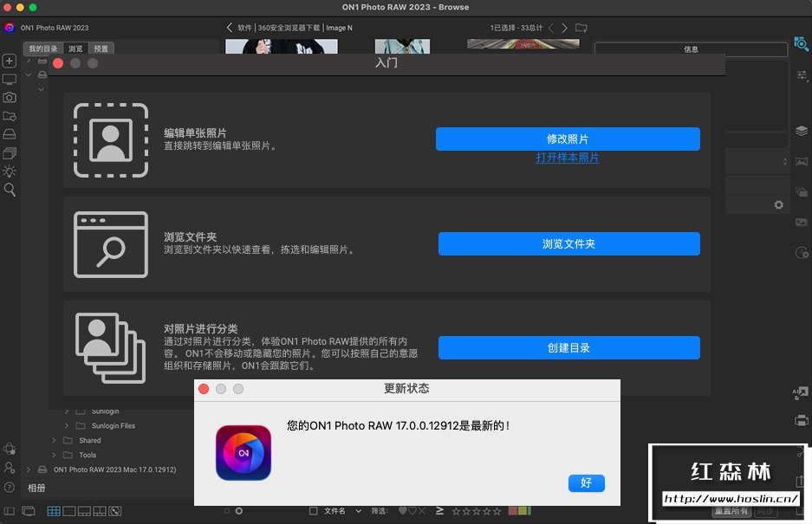Switch to 我的目录 tab
Screen dimensions: 812x524
[43, 49]
